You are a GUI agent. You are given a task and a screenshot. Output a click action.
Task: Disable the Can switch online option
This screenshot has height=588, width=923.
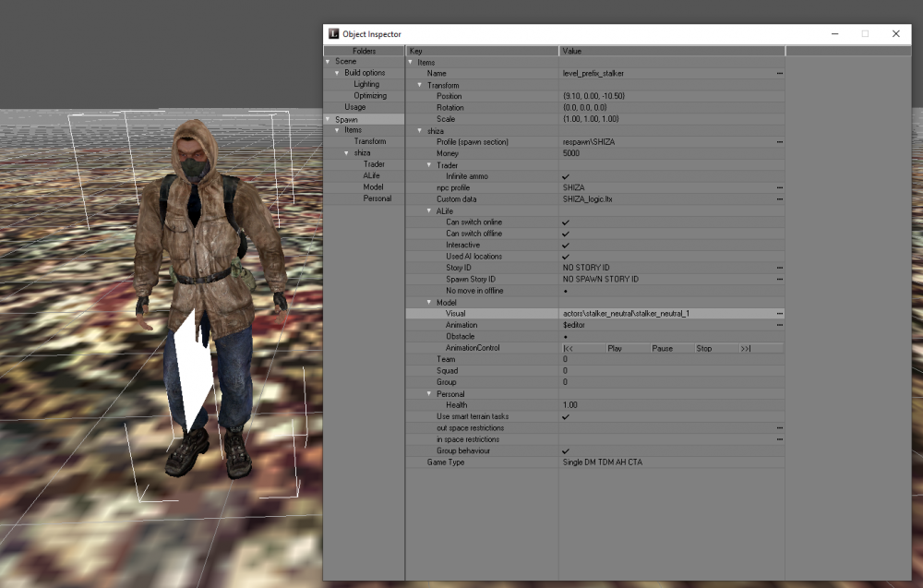tap(566, 222)
